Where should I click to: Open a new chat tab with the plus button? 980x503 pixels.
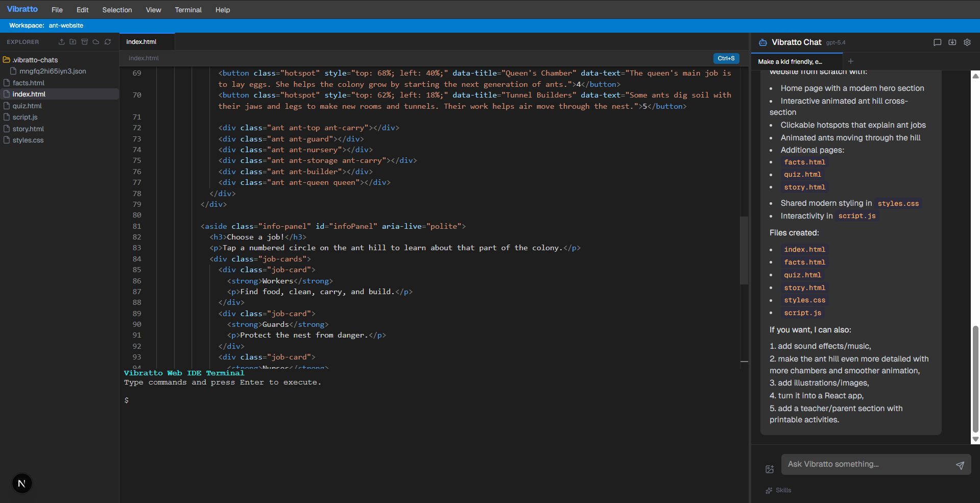(x=850, y=61)
